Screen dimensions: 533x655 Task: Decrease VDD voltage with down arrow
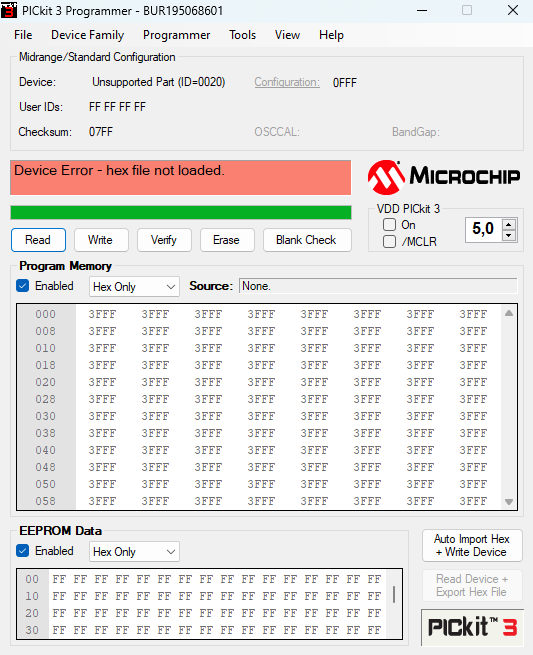point(508,235)
